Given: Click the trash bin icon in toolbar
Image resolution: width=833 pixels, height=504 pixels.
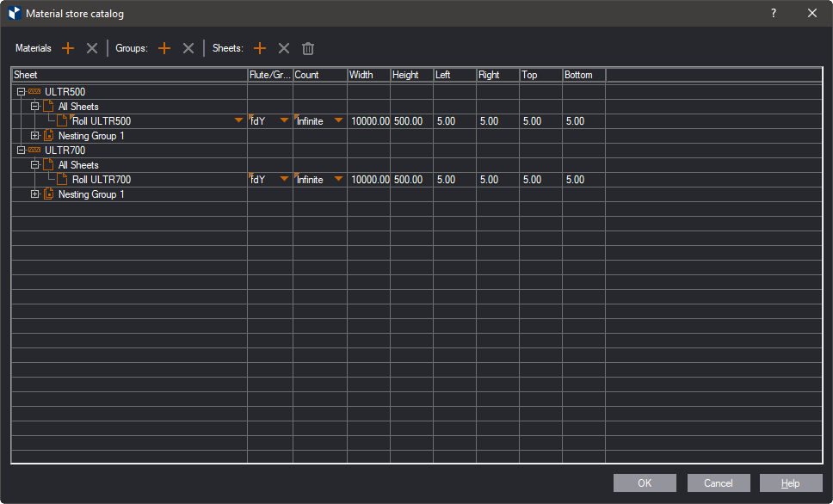Looking at the screenshot, I should click(308, 49).
